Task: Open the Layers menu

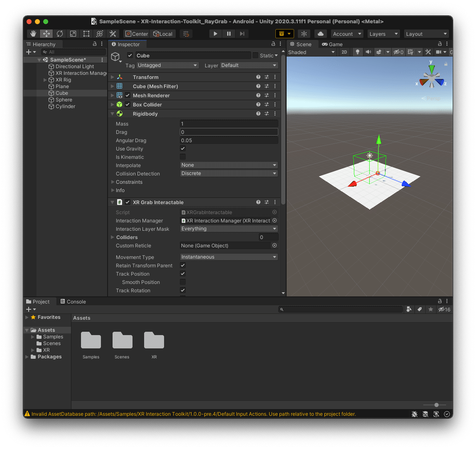Action: click(383, 34)
